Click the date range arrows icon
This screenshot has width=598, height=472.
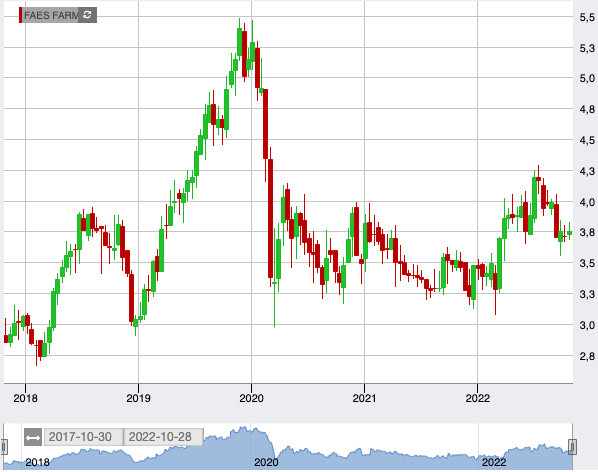click(33, 437)
